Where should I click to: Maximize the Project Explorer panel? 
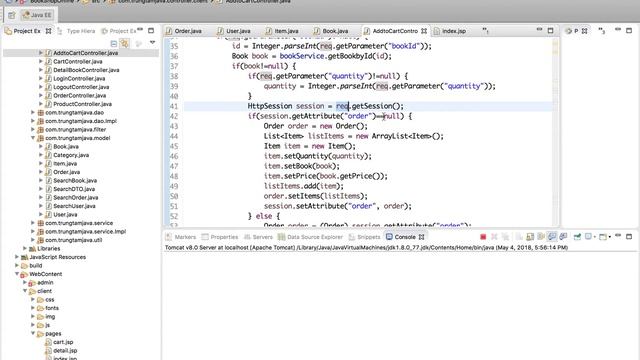point(151,30)
